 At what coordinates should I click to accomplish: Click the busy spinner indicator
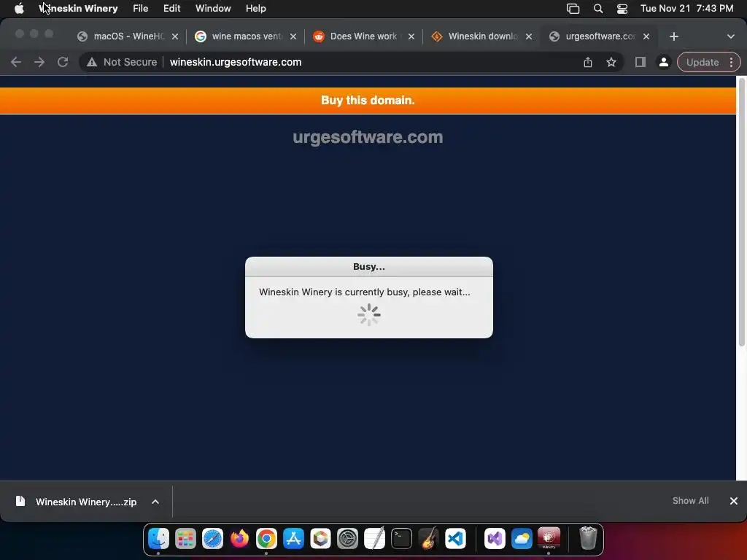[x=368, y=315]
